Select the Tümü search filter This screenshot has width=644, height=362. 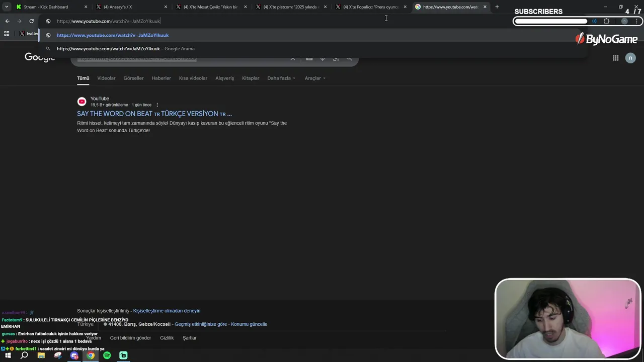click(83, 78)
